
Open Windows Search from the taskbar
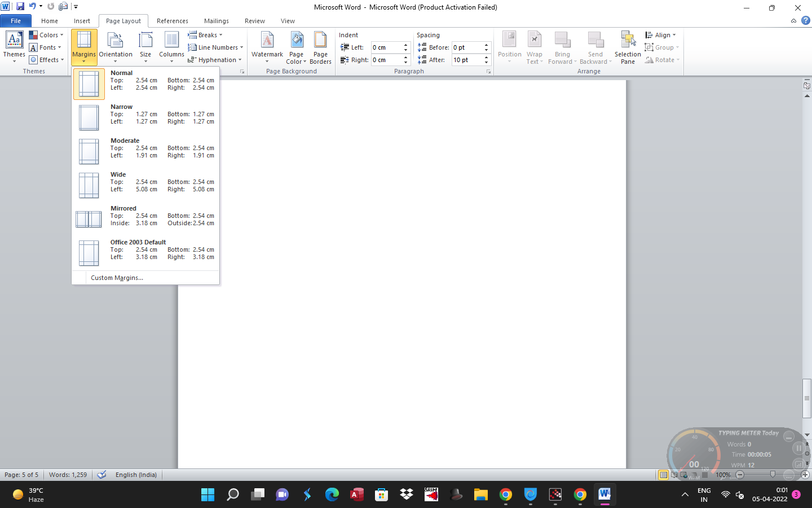click(232, 494)
